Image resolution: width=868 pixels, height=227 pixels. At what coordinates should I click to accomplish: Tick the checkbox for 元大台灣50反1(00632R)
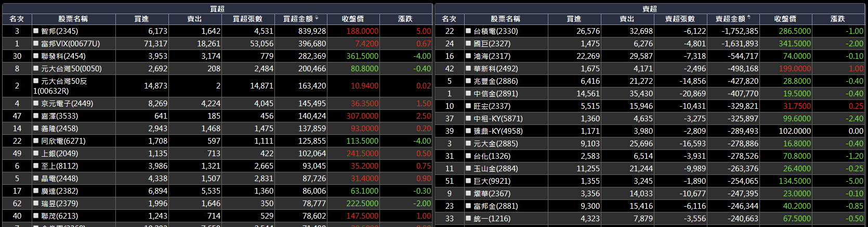36,81
